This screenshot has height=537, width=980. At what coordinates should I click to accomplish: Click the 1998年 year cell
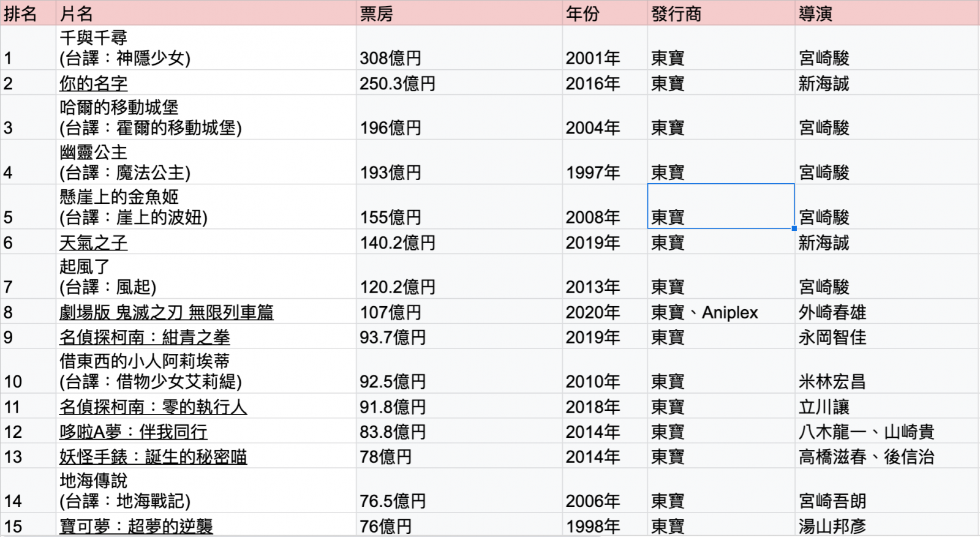[605, 525]
